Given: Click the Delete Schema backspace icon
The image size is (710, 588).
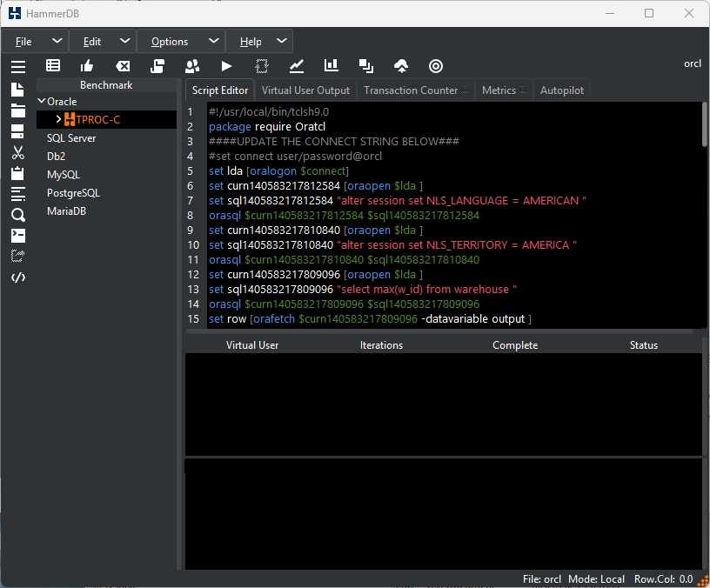Looking at the screenshot, I should click(123, 66).
